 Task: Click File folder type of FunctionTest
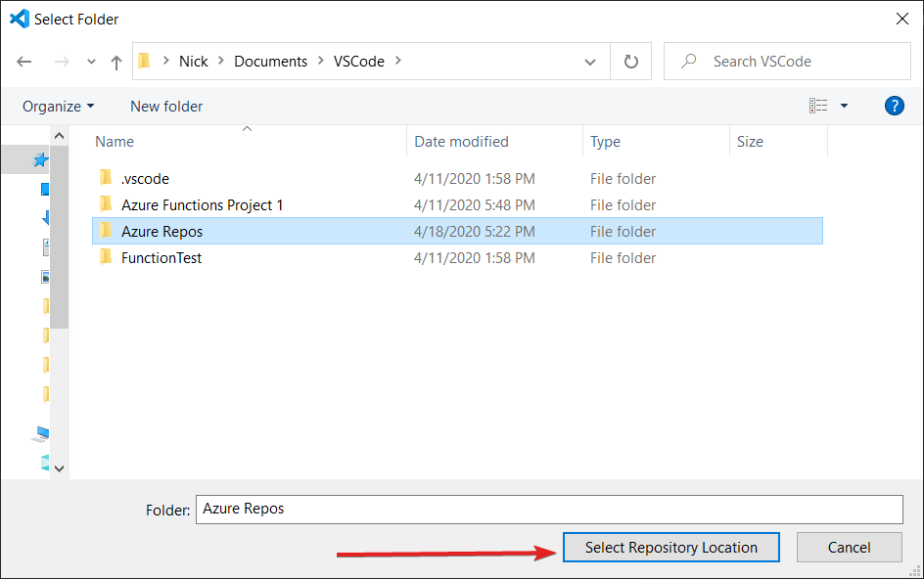[623, 258]
